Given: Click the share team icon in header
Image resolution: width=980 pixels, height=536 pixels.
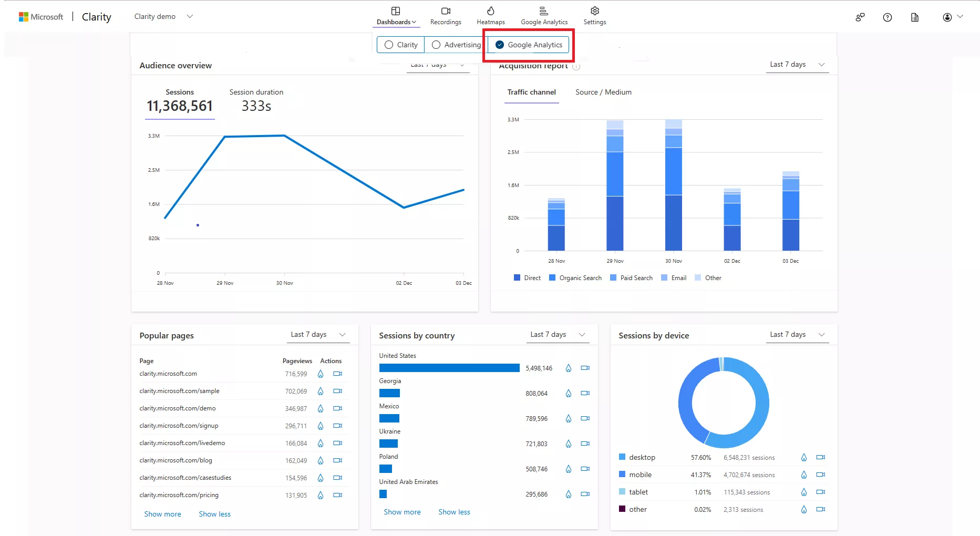Looking at the screenshot, I should click(860, 17).
